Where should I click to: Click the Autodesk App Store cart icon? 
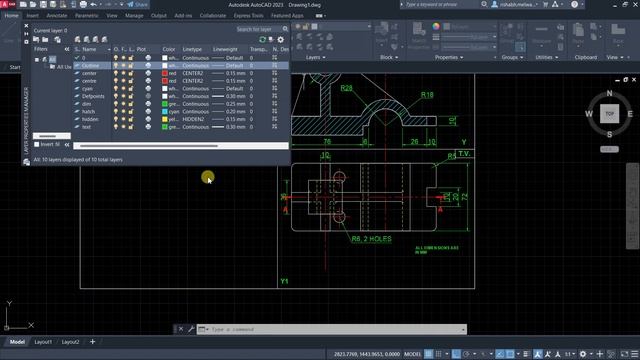click(x=545, y=4)
